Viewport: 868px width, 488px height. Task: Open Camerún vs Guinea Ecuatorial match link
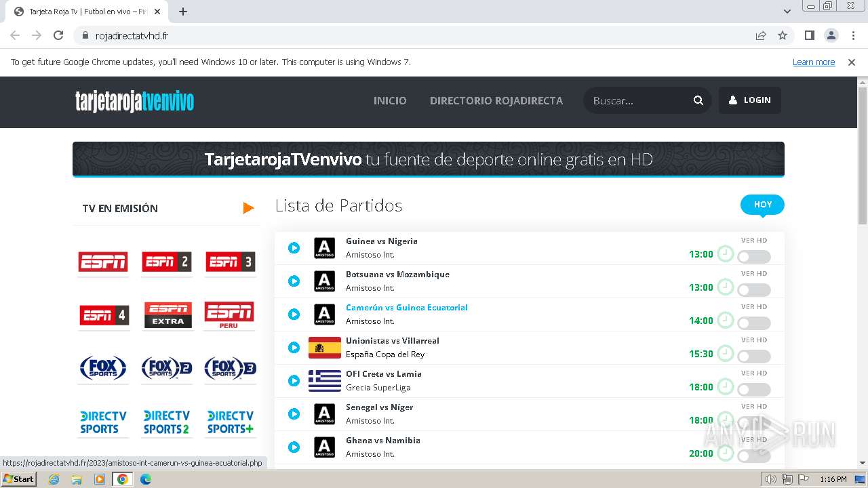point(407,308)
